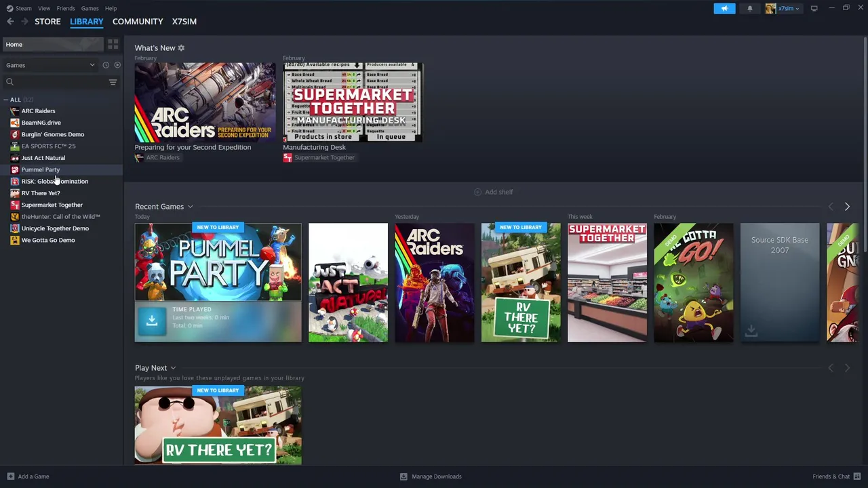Expand Play Next shelf dropdown

[x=174, y=368]
